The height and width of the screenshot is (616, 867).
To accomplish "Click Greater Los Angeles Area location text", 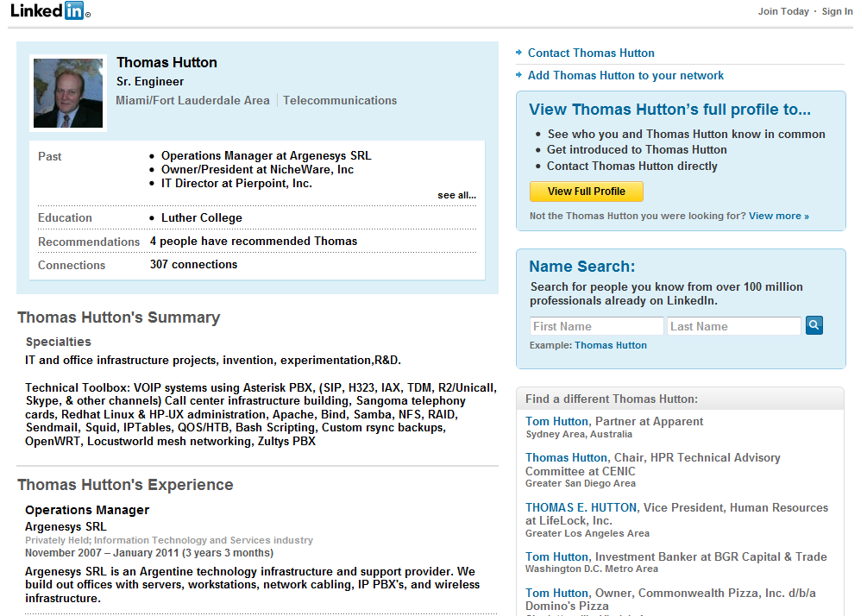I will (587, 533).
